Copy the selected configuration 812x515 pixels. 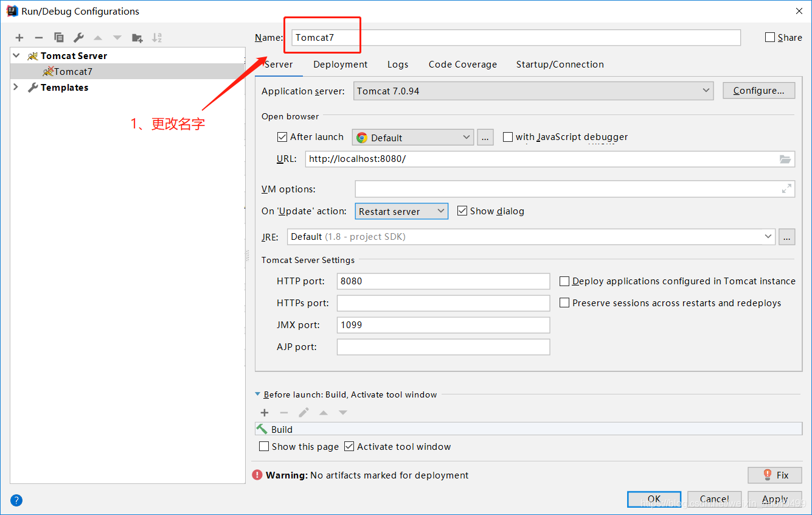58,38
